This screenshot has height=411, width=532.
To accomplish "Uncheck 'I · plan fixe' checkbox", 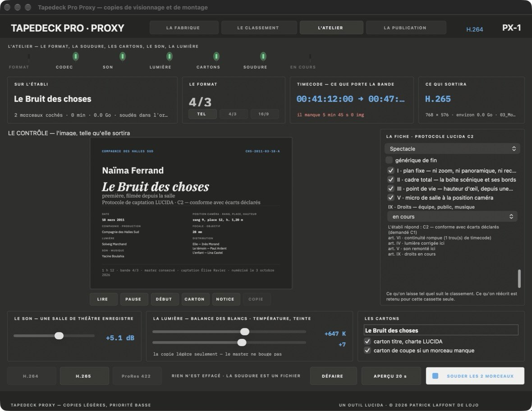I will pyautogui.click(x=391, y=170).
